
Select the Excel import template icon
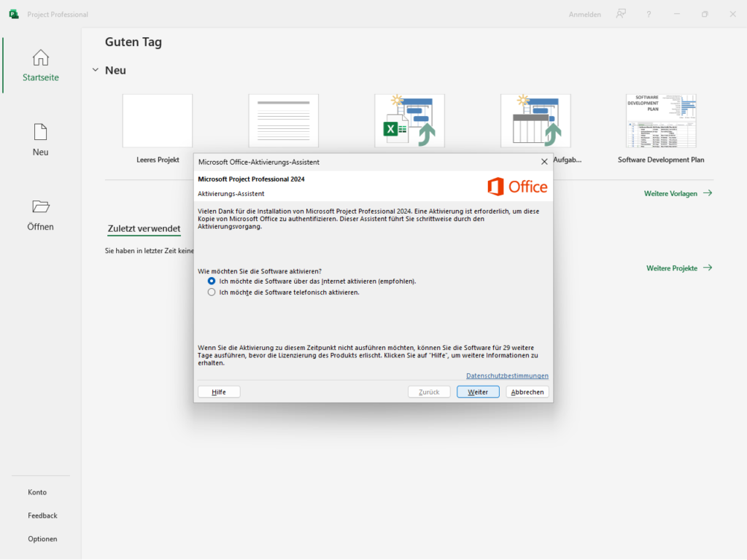point(409,120)
